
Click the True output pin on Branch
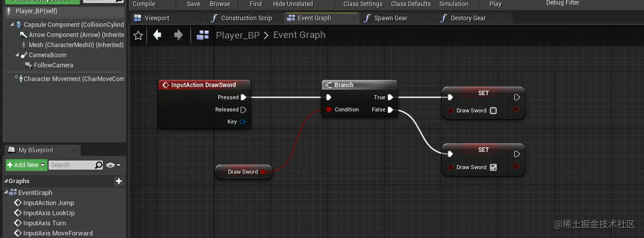coord(391,97)
